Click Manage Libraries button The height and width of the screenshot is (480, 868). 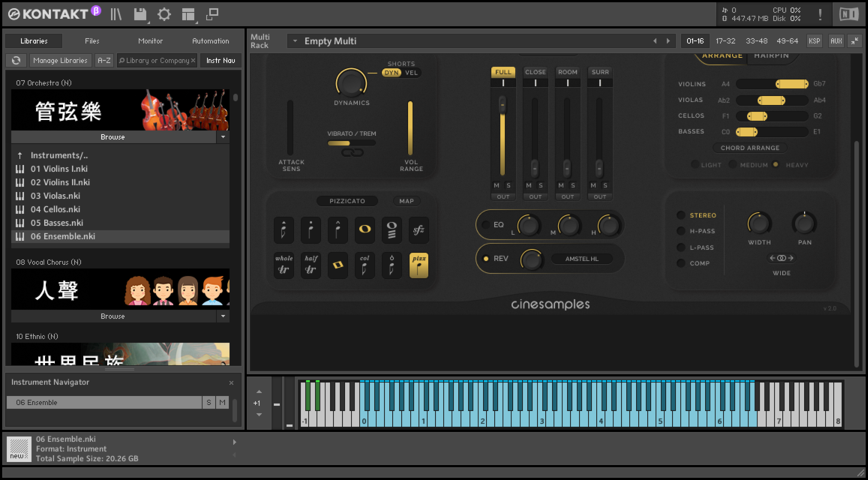coord(60,60)
